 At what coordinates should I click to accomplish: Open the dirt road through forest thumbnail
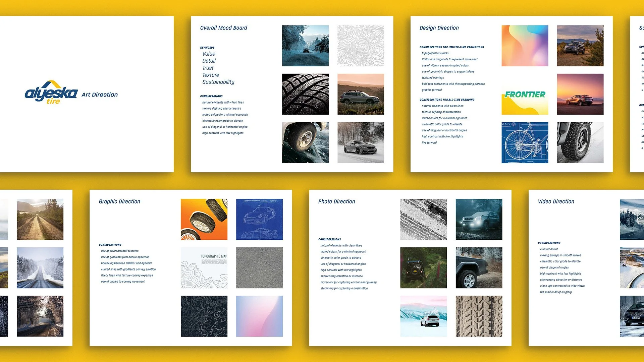(40, 219)
